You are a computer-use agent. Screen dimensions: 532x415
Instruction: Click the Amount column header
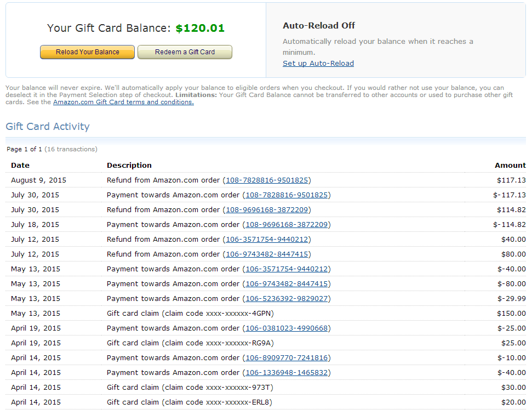(510, 166)
